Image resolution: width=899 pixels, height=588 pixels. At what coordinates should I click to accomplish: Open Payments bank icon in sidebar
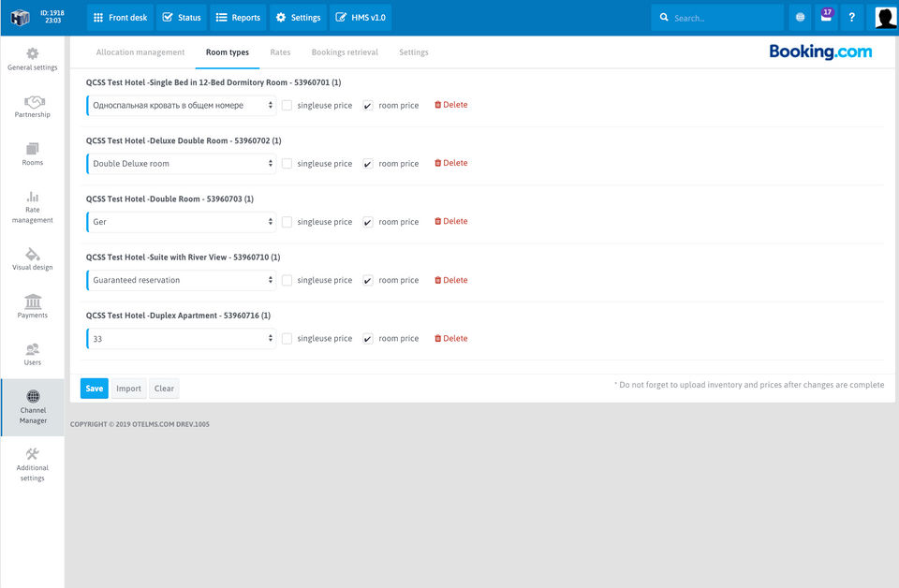(x=33, y=301)
